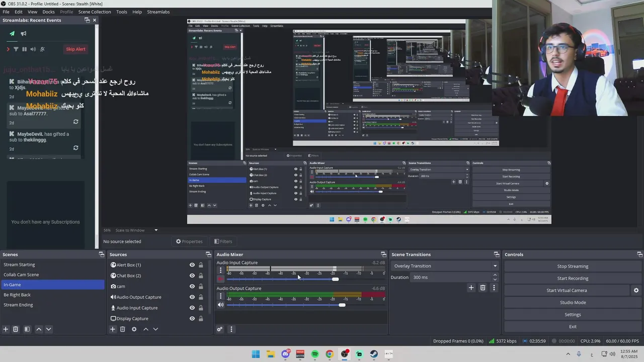Open OBS Settings from Controls
The image size is (644, 362).
pos(573,315)
